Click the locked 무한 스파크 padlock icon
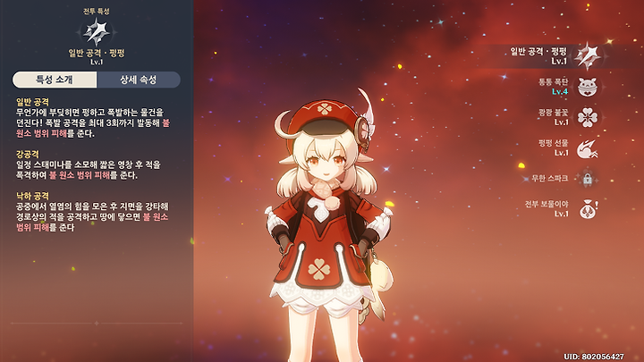This screenshot has height=362, width=644. (588, 179)
